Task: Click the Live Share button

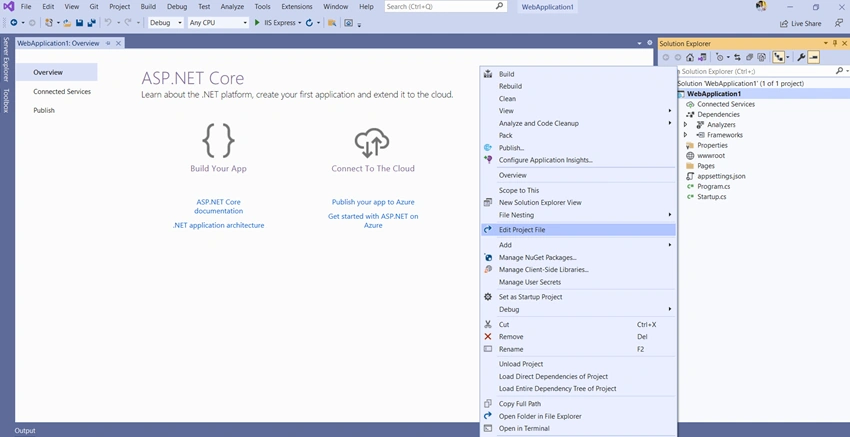Action: click(800, 23)
